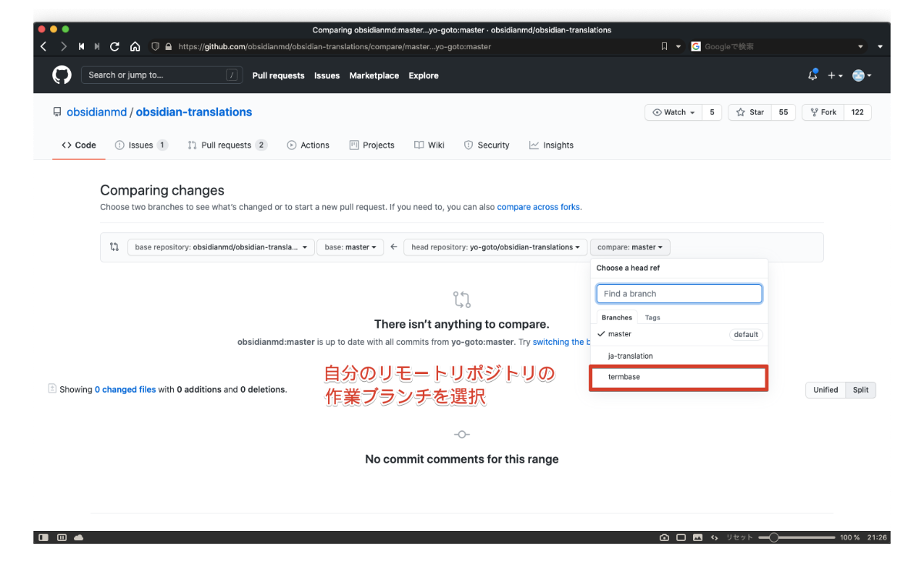Viewport: 924px width, 588px height.
Task: Click the camera capture icon in status bar
Action: click(x=665, y=537)
